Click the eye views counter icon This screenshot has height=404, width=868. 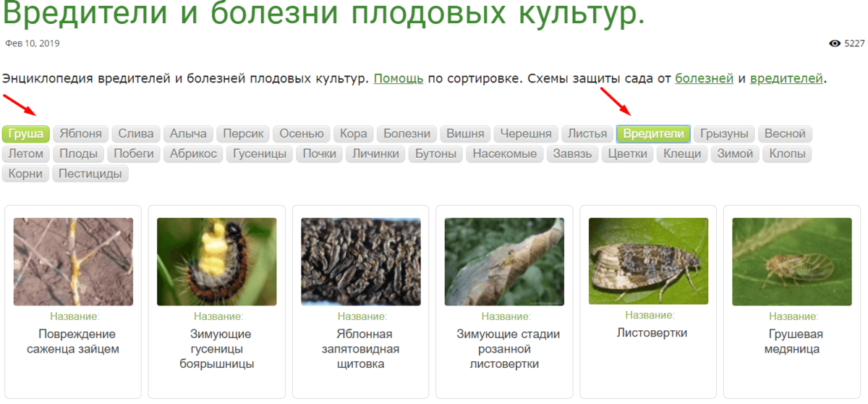(835, 43)
